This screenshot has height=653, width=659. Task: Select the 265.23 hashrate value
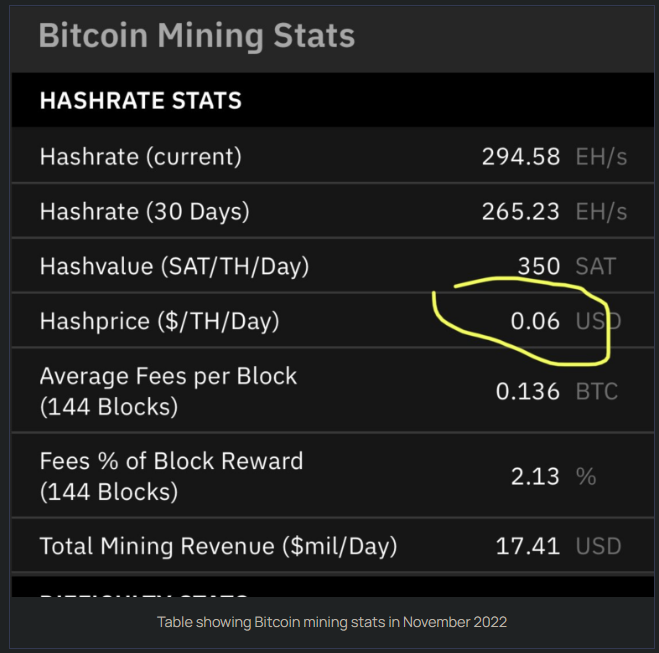point(521,211)
